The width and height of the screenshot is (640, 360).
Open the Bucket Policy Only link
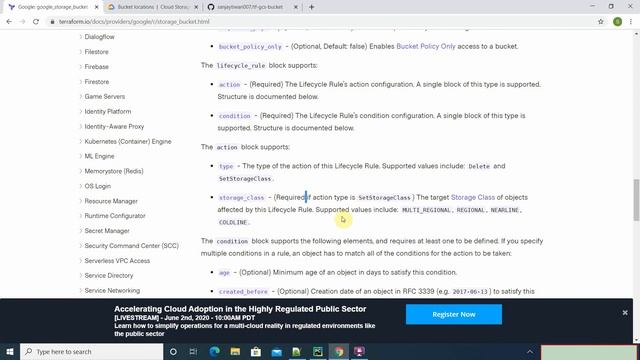[x=426, y=47]
